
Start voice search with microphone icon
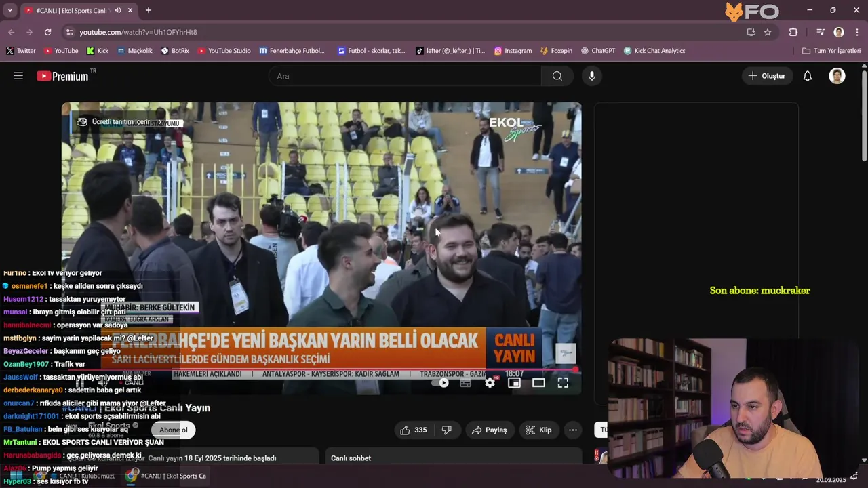coord(592,76)
